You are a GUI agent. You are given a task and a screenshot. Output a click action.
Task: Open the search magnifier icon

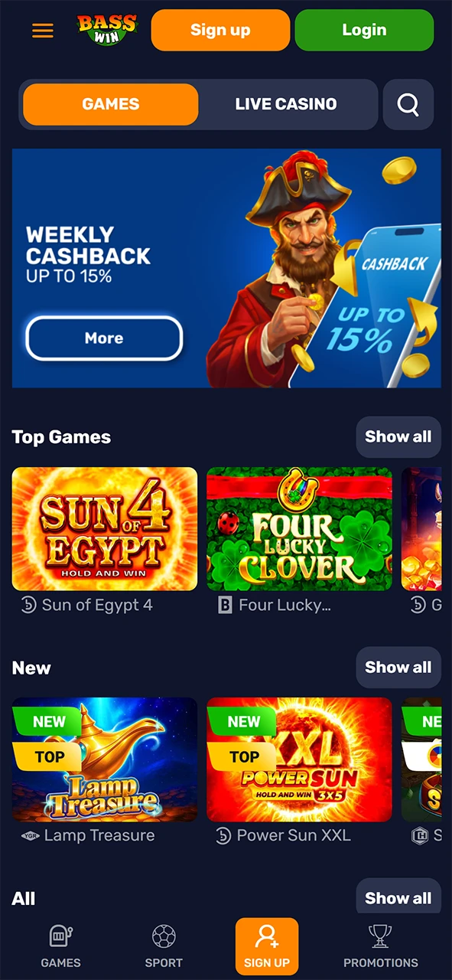[x=408, y=104]
